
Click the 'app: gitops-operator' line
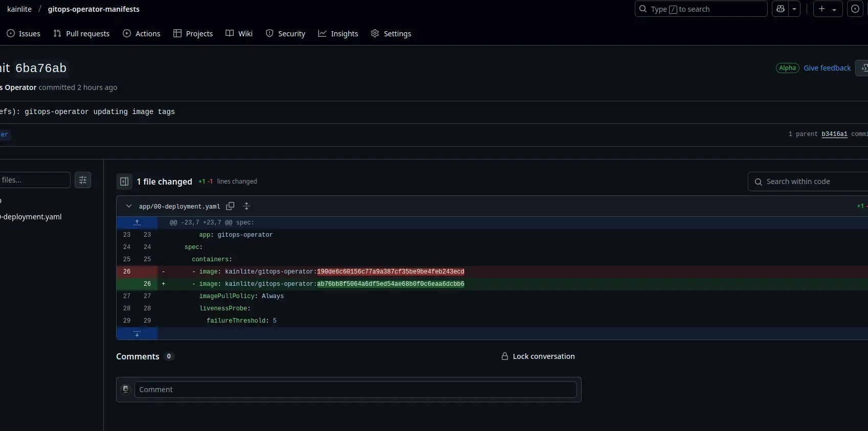[x=236, y=235]
